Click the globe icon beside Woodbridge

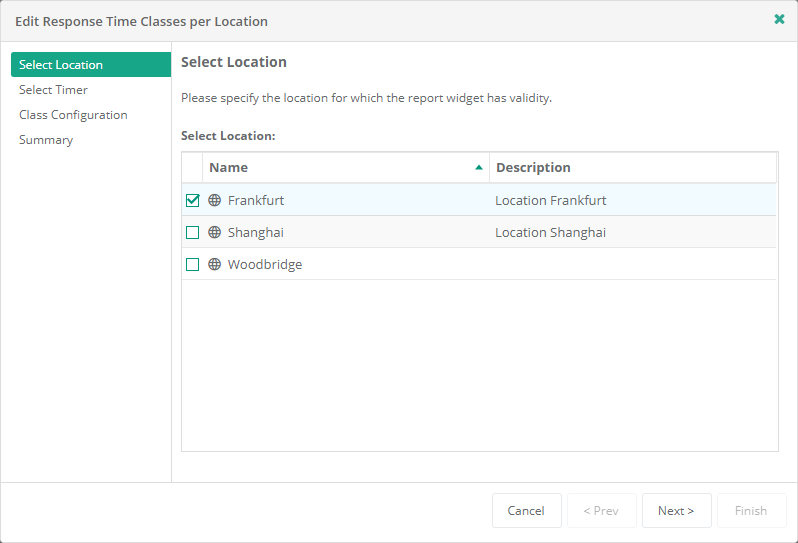pyautogui.click(x=214, y=265)
